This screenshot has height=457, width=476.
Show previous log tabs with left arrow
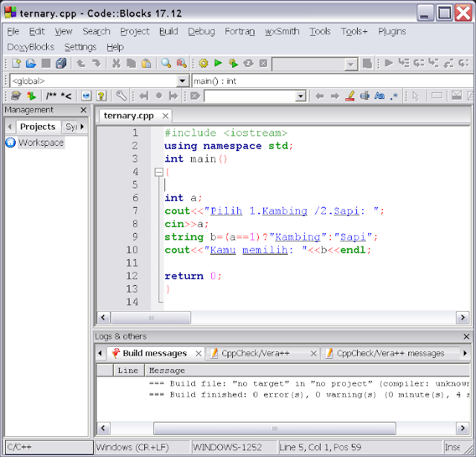(x=100, y=353)
